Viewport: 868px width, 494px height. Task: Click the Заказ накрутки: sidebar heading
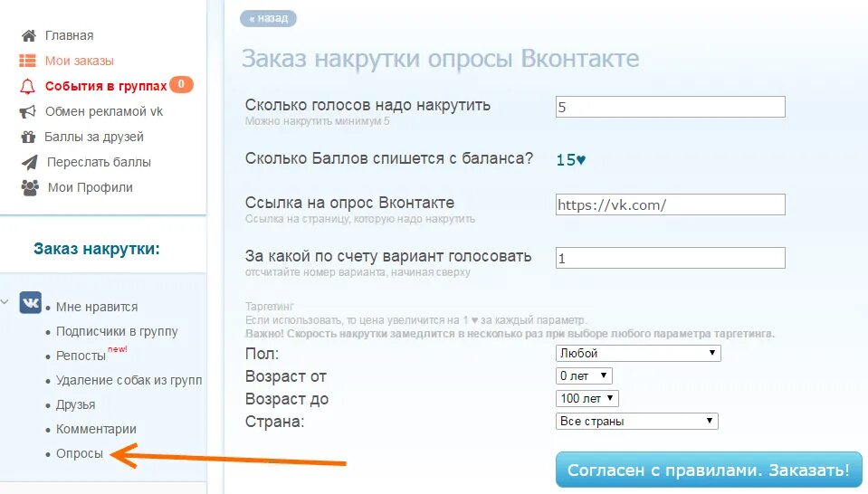coord(96,249)
